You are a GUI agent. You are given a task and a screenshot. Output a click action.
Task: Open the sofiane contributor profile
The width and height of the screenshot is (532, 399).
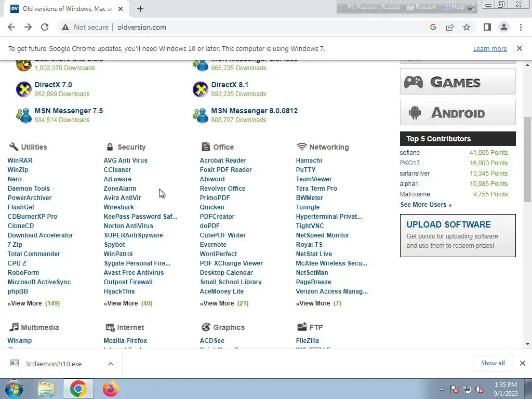[409, 153]
